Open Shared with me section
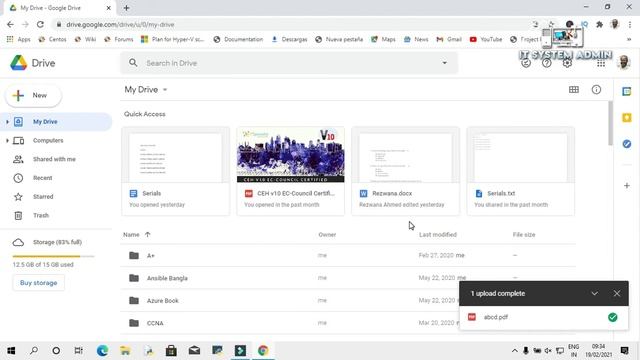This screenshot has height=360, width=640. point(54,159)
